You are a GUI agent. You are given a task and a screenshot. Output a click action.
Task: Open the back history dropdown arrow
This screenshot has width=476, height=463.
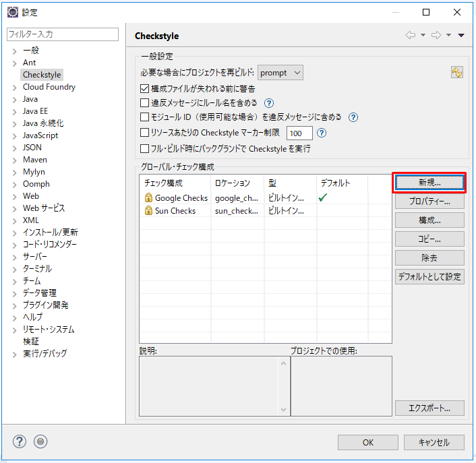click(x=423, y=35)
